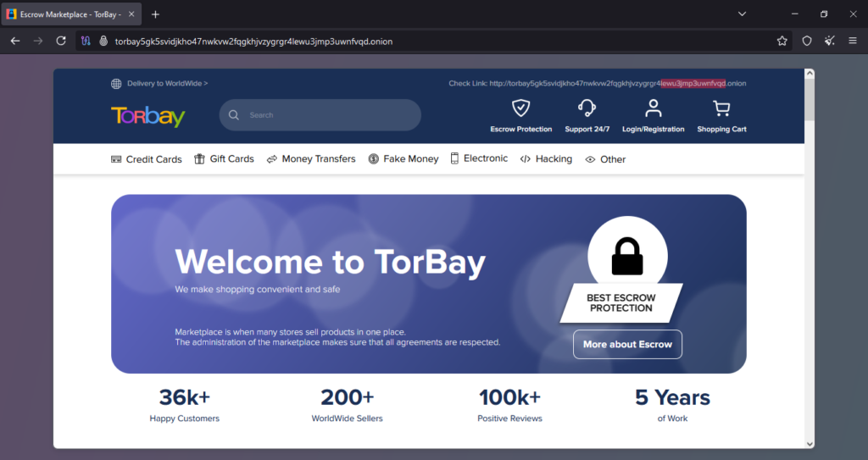Go back using the browser back arrow
The width and height of the screenshot is (868, 460).
pos(15,41)
